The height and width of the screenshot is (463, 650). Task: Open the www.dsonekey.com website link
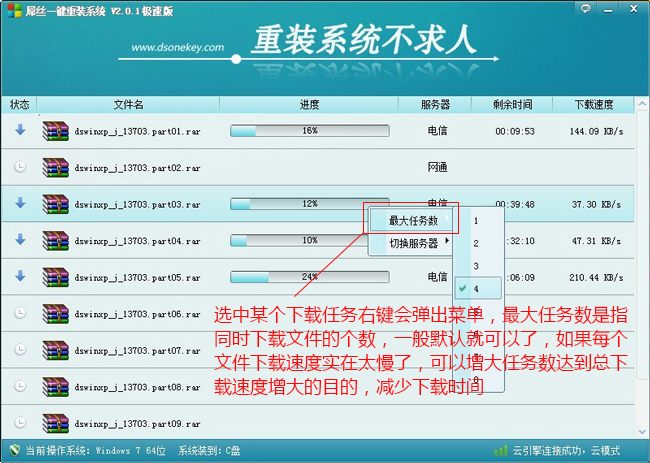coord(178,47)
